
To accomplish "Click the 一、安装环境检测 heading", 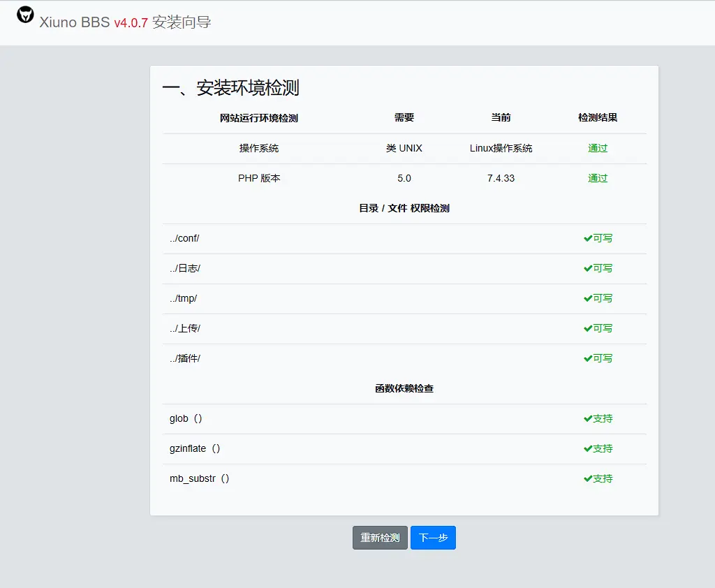I will (230, 87).
